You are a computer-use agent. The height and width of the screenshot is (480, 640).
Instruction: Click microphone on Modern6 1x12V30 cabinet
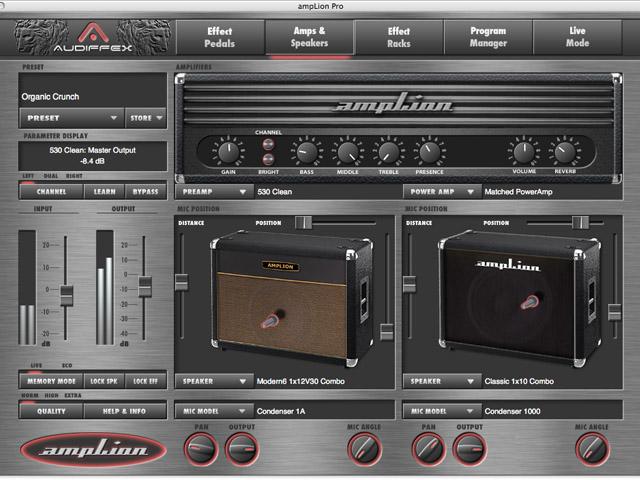click(x=273, y=319)
